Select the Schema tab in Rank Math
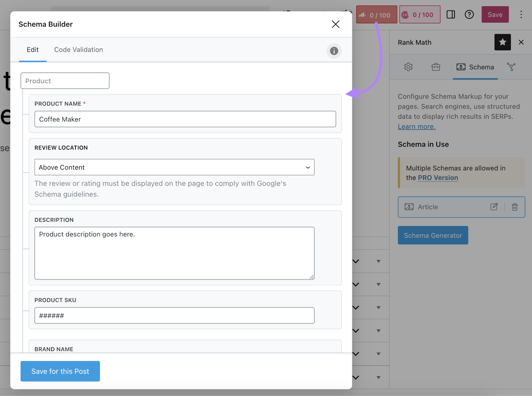Image resolution: width=532 pixels, height=396 pixels. click(475, 67)
